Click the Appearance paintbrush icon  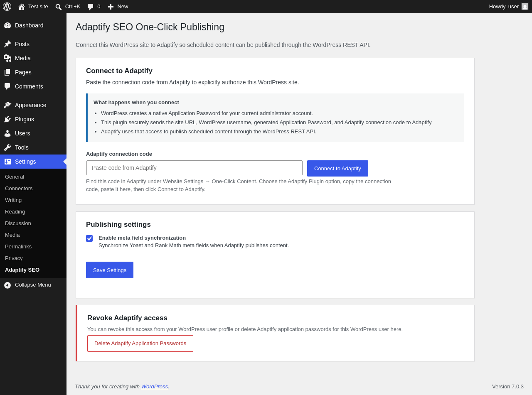coord(7,105)
